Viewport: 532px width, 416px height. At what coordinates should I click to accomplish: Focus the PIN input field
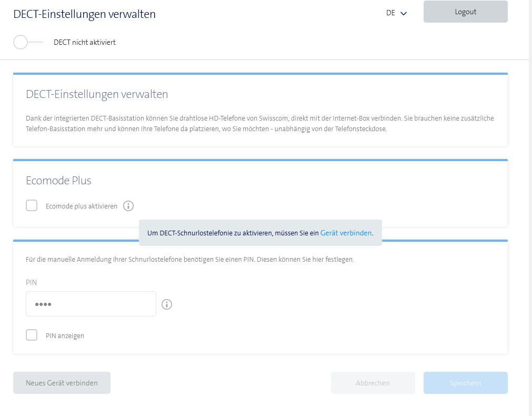click(91, 304)
